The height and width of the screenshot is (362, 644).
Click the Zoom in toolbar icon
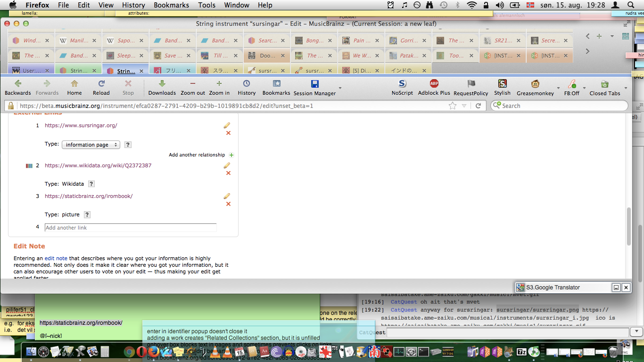tap(219, 88)
